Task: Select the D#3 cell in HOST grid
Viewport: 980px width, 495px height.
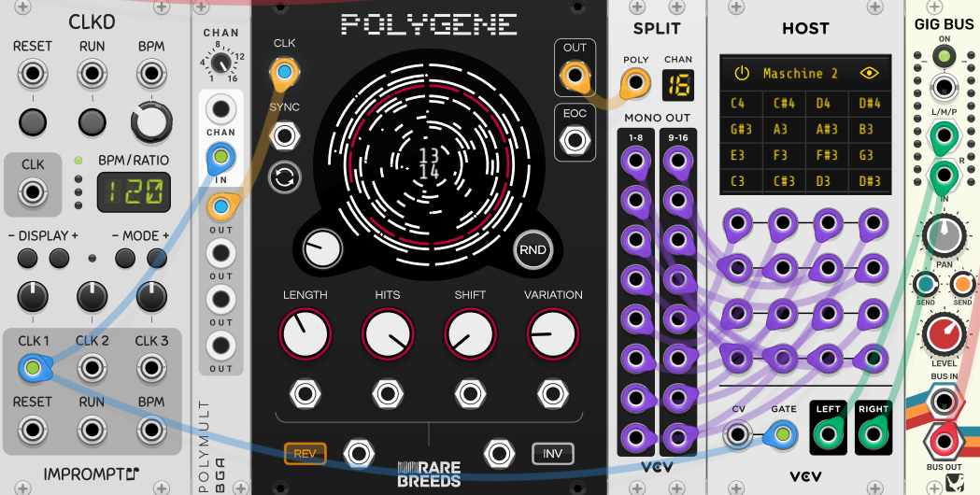Action: click(870, 181)
